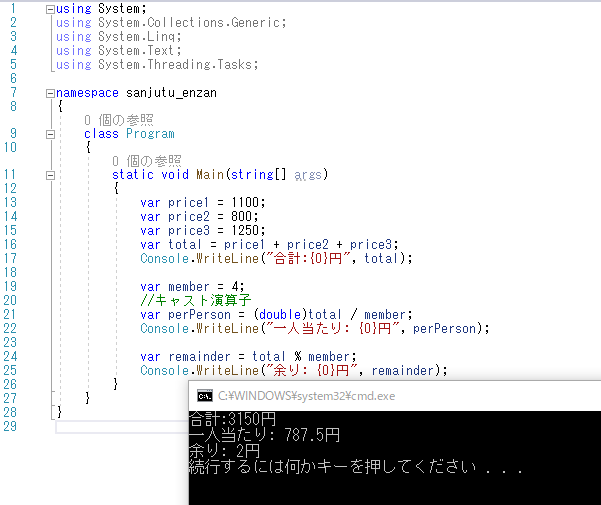The height and width of the screenshot is (505, 601).
Task: Click the "余り: {0}円" string literal
Action: (311, 371)
